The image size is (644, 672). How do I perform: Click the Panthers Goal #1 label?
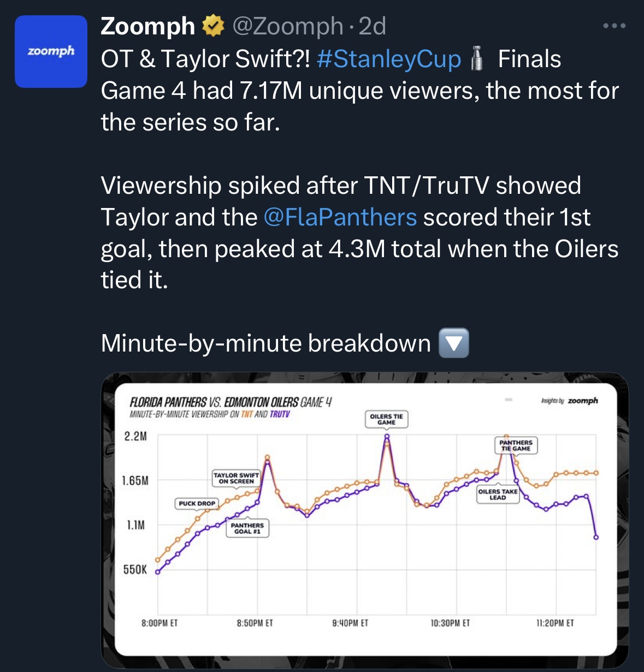coord(247,528)
